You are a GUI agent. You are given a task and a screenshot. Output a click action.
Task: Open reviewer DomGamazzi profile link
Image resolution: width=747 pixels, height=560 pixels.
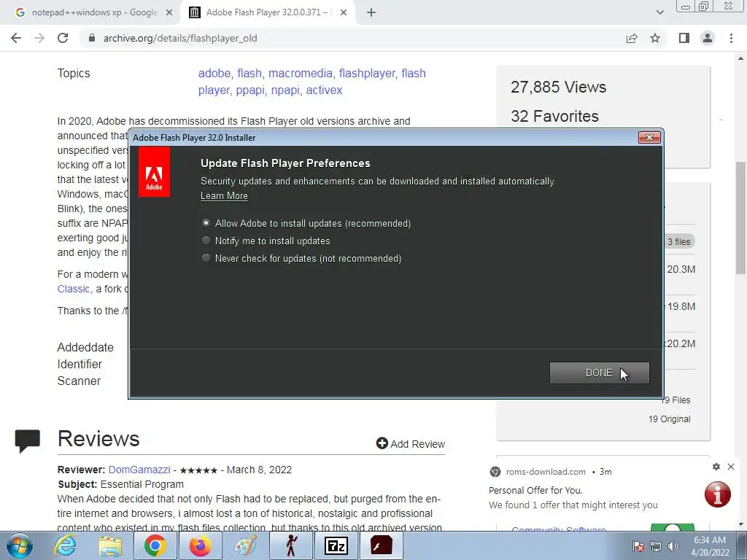click(139, 470)
